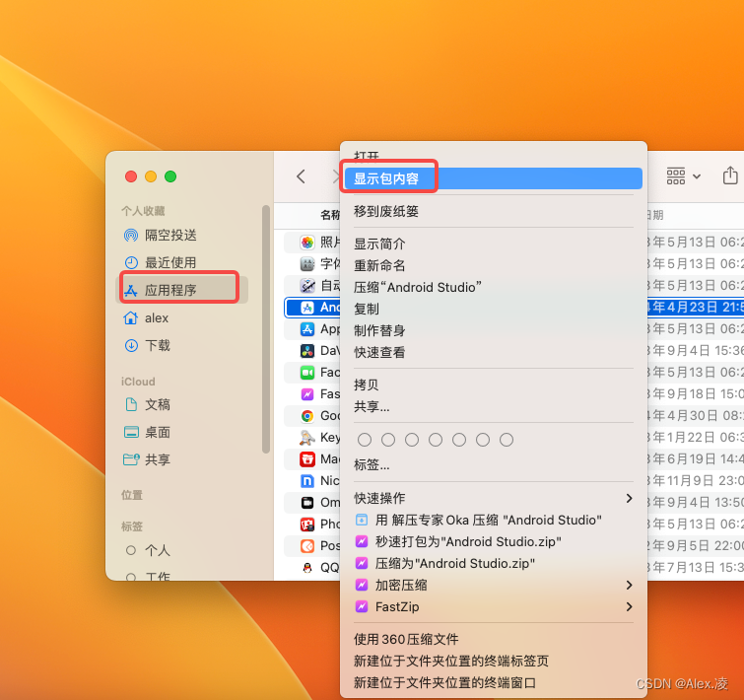Choose 新建位于文件夹位置的终端窗口
Image resolution: width=744 pixels, height=700 pixels.
(494, 683)
